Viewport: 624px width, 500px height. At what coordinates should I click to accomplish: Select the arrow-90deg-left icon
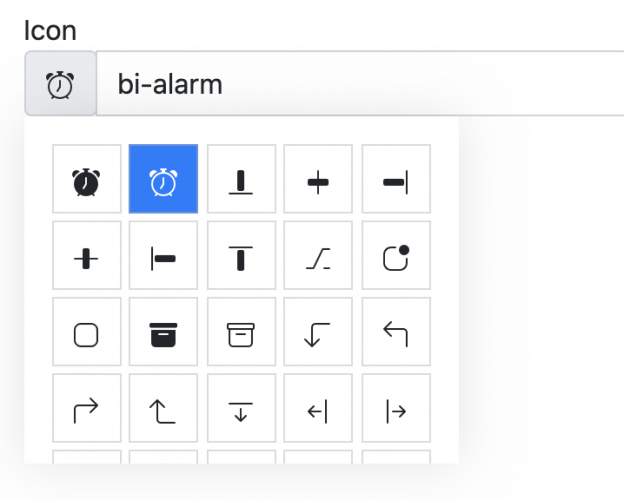[x=396, y=332]
